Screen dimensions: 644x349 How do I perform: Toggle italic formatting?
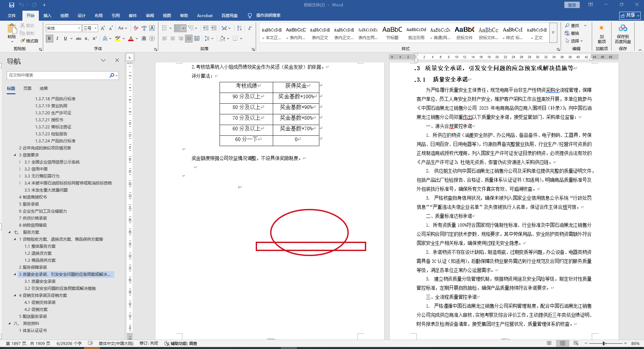57,38
